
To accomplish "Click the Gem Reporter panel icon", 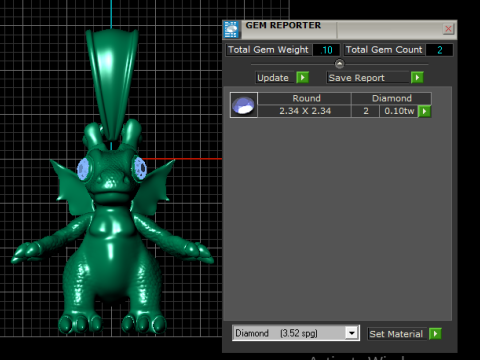I will pyautogui.click(x=231, y=30).
